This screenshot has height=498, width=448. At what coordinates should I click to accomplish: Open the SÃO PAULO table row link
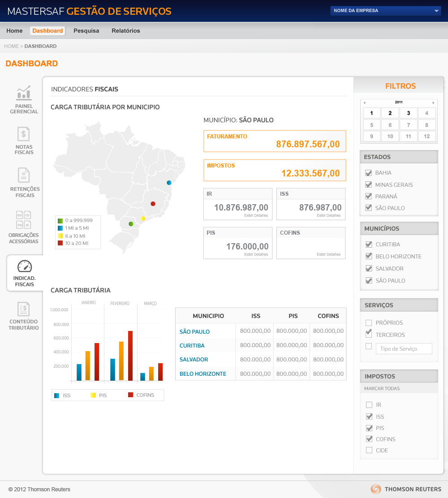(x=194, y=331)
